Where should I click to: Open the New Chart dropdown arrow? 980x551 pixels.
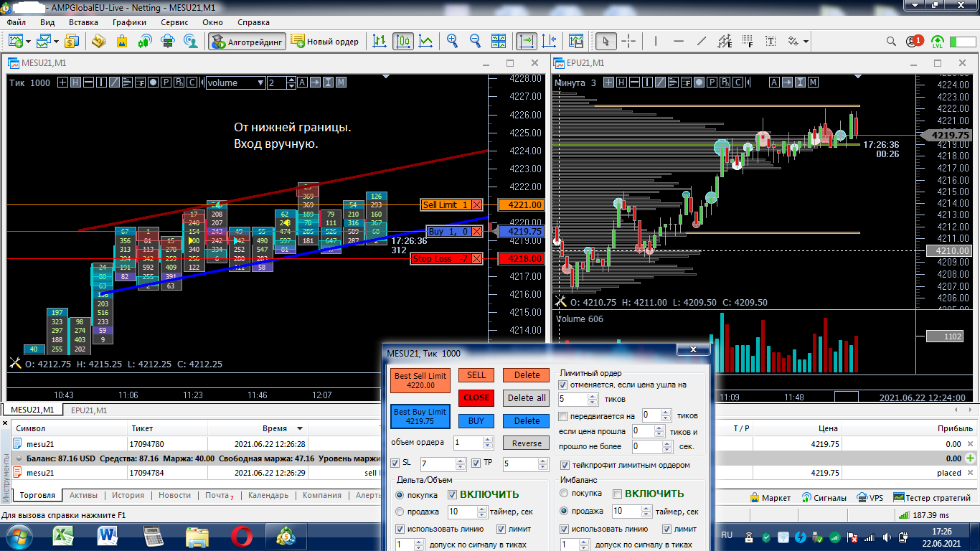(28, 41)
